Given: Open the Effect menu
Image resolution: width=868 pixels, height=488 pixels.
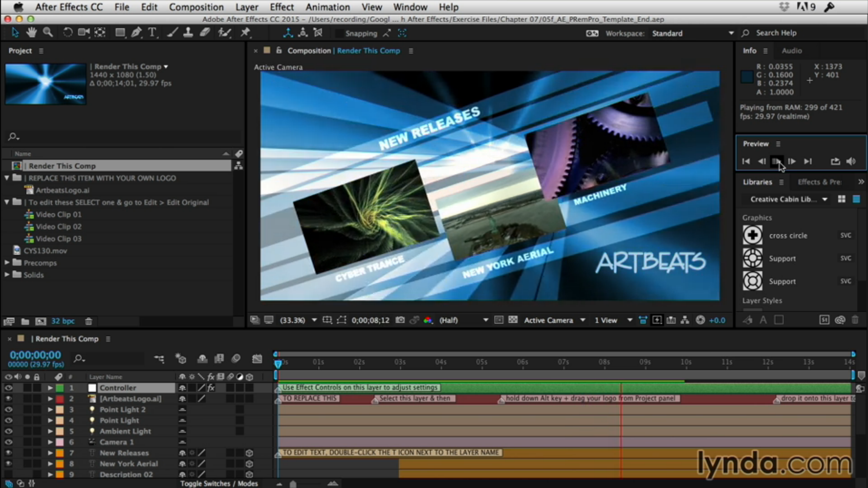Looking at the screenshot, I should pyautogui.click(x=282, y=7).
